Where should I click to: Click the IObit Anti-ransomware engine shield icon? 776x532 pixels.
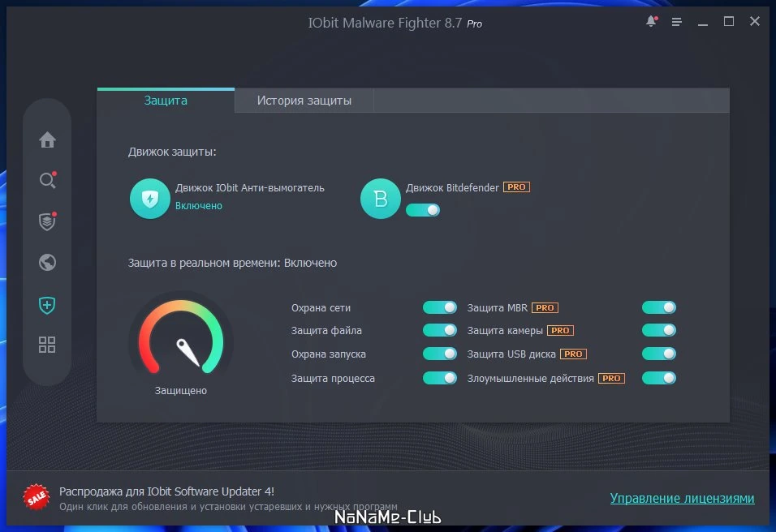[x=150, y=199]
